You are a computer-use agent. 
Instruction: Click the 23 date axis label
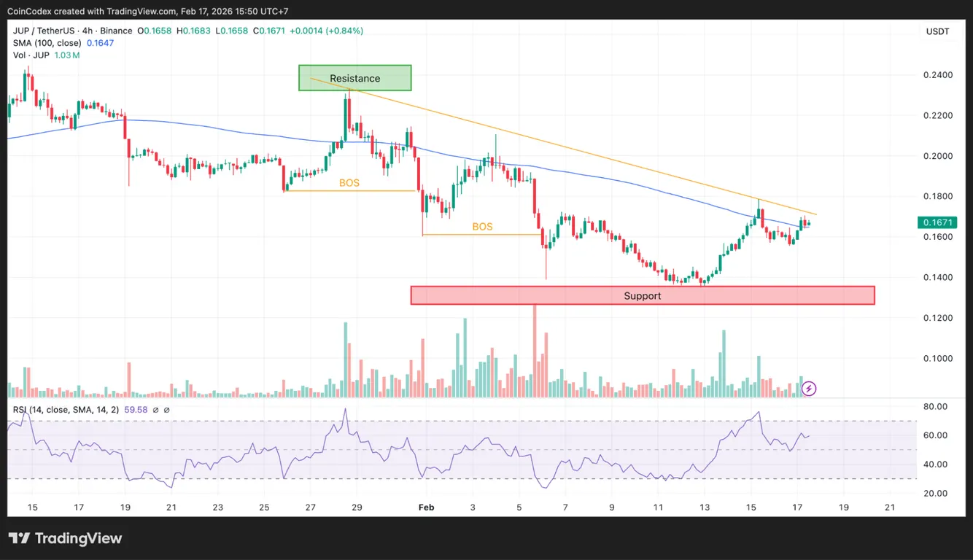[x=217, y=507]
